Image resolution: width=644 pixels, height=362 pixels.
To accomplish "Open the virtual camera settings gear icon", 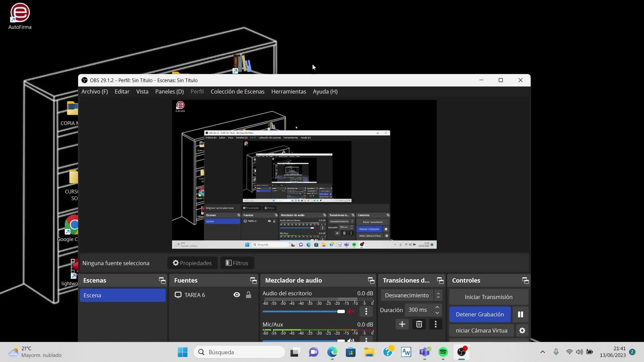I will pyautogui.click(x=522, y=330).
